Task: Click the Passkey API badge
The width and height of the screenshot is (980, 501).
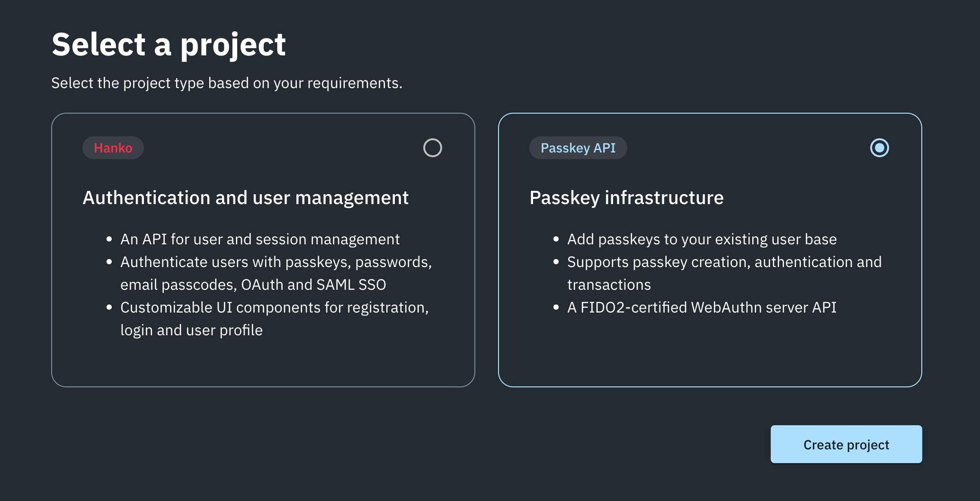Action: point(578,147)
